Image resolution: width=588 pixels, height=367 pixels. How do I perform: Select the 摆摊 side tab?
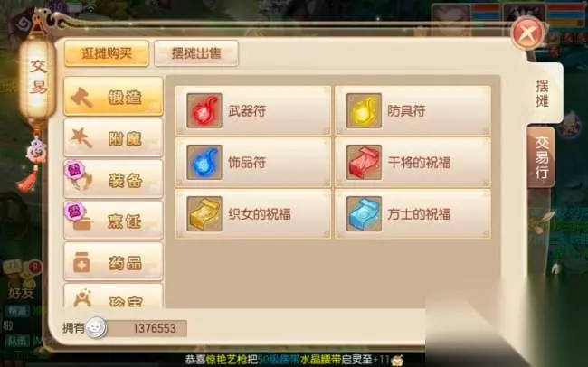(543, 93)
